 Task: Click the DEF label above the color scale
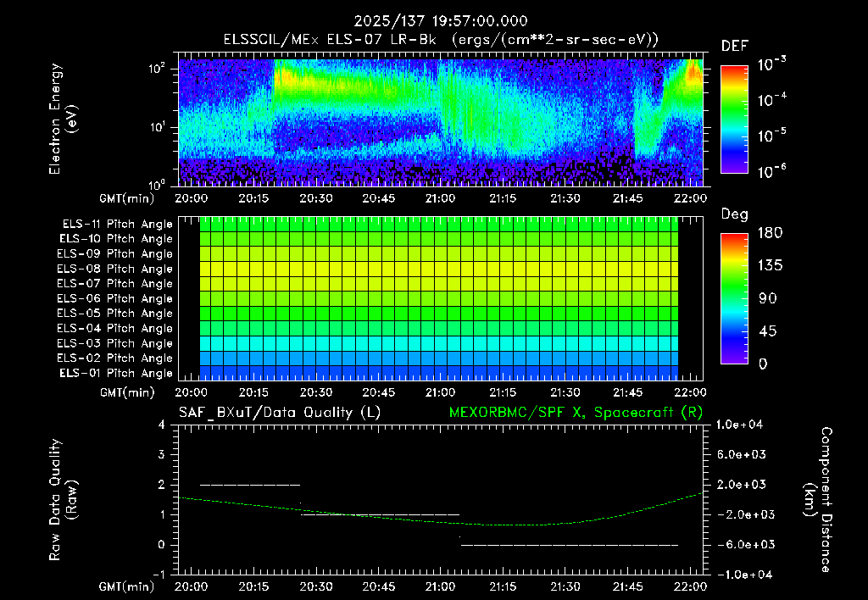(734, 46)
